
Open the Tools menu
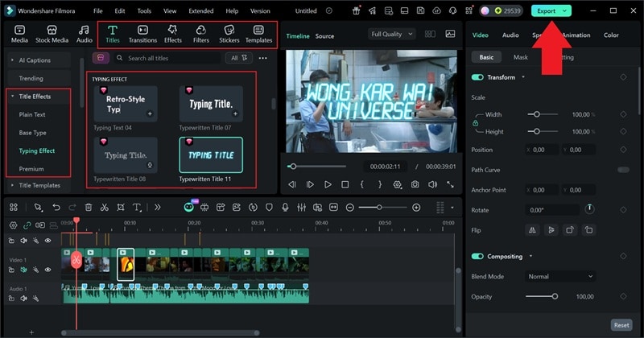pyautogui.click(x=144, y=10)
